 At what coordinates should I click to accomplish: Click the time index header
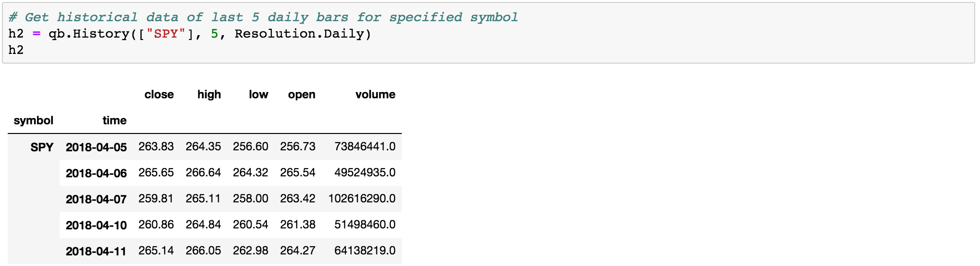click(x=114, y=120)
